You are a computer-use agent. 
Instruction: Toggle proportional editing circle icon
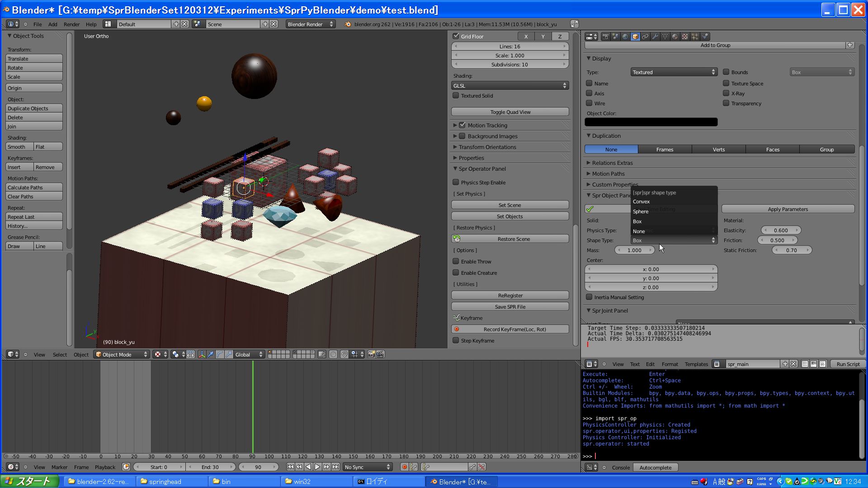[333, 354]
